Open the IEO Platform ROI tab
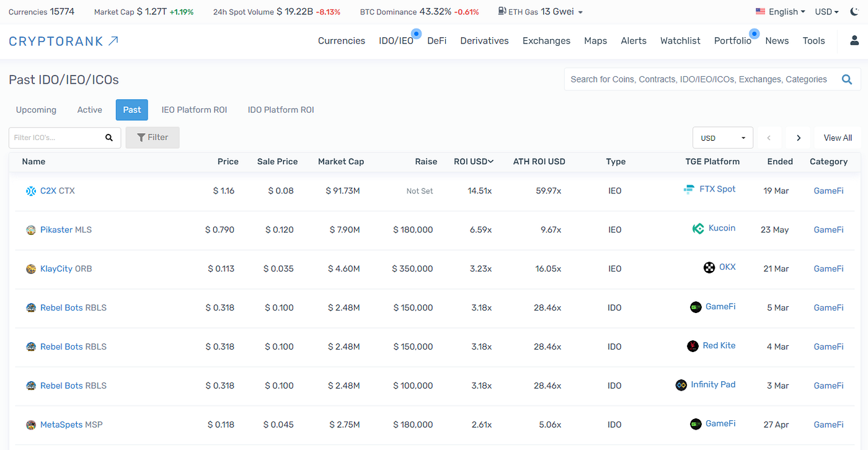This screenshot has width=868, height=450. pyautogui.click(x=194, y=110)
